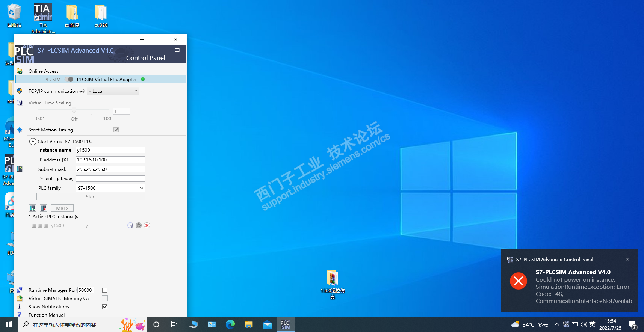Open TIA Administrator desktop icon

pyautogui.click(x=43, y=18)
